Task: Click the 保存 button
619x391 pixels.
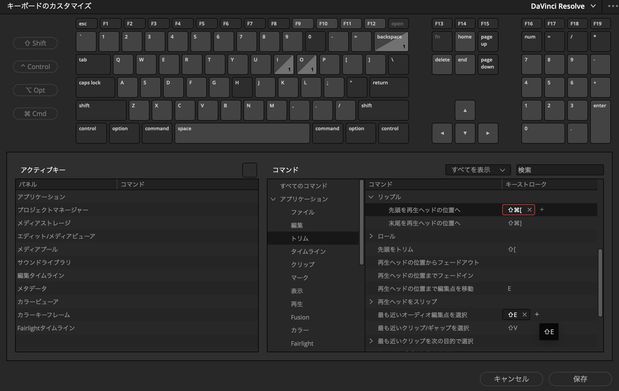Action: click(580, 379)
